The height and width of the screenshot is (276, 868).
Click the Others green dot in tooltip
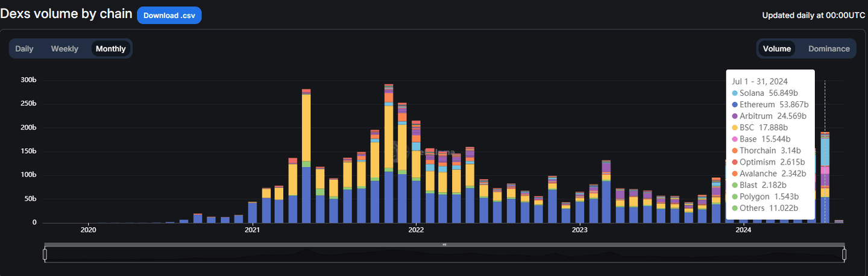[x=735, y=209]
